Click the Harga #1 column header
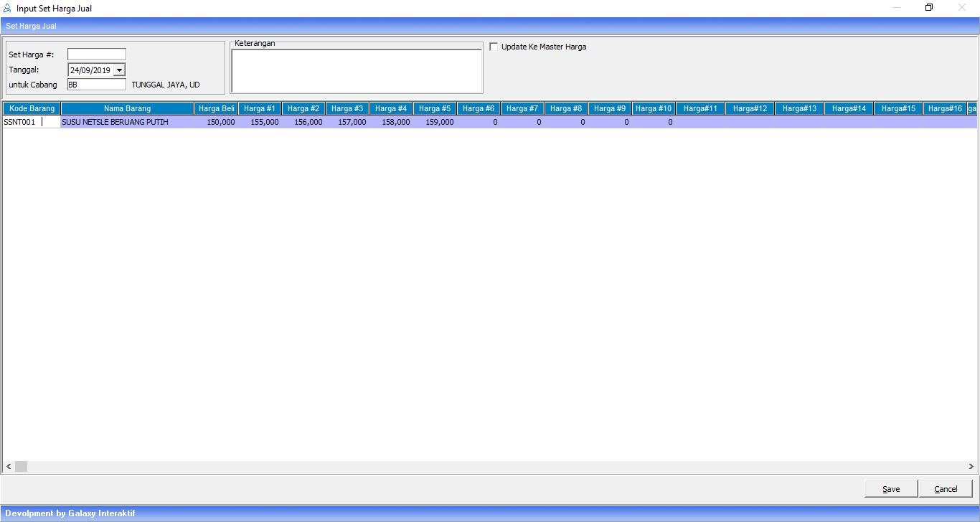 (260, 108)
